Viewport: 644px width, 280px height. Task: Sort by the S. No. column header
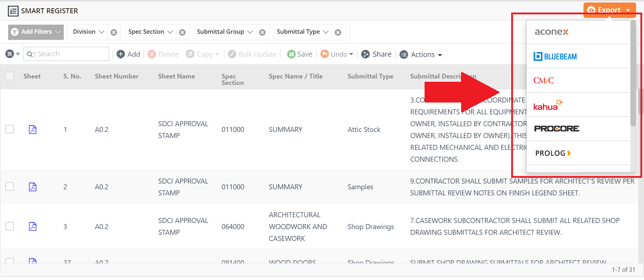click(x=72, y=76)
